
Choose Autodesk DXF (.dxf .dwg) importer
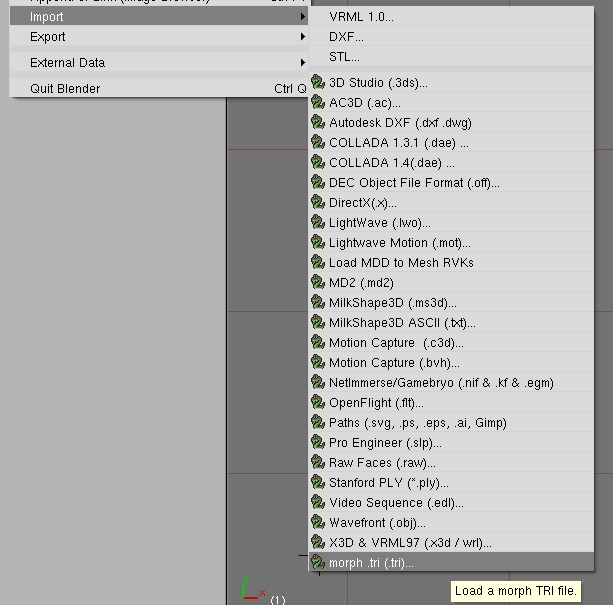coord(400,123)
